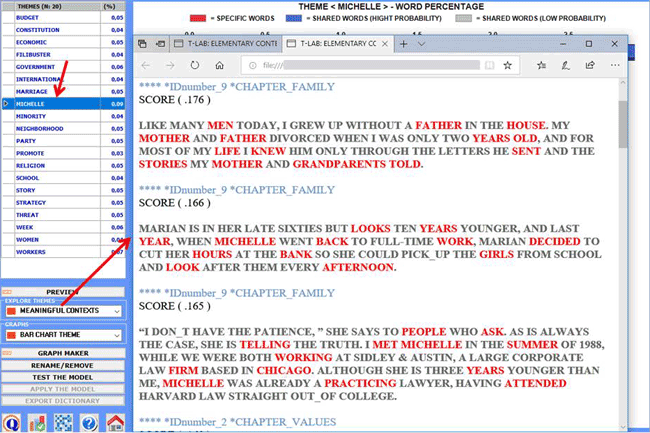Select the SCHOOL theme row
The image size is (650, 433).
63,178
